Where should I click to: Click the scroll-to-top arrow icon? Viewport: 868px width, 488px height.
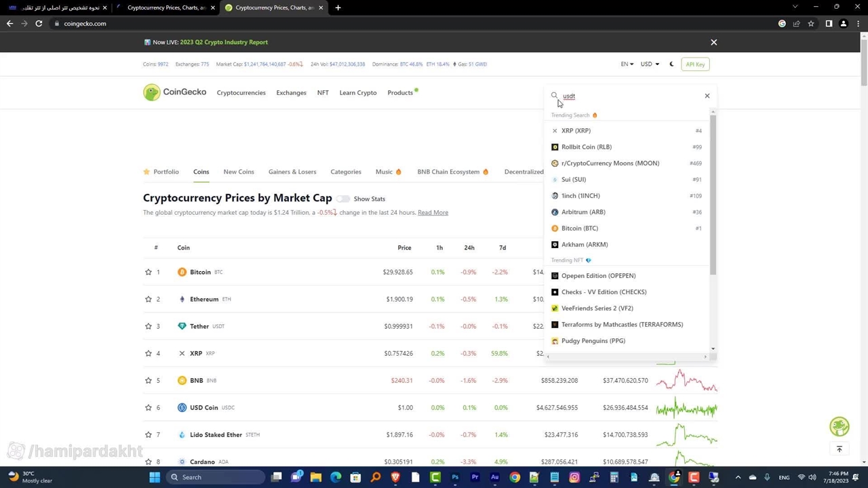(839, 449)
